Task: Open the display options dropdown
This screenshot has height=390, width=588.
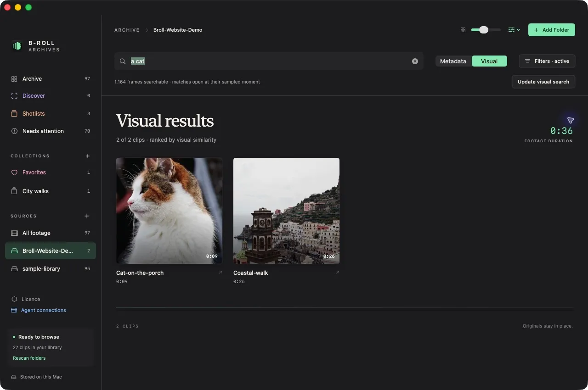Action: pyautogui.click(x=514, y=30)
